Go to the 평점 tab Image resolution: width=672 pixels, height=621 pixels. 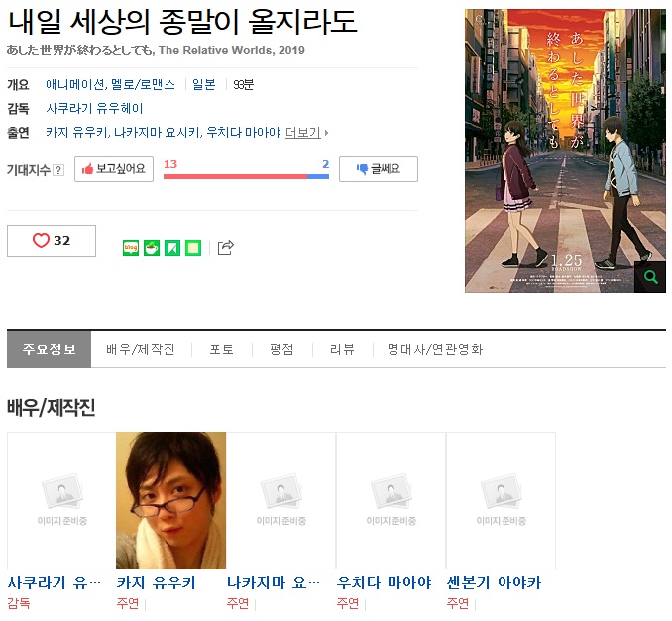(x=281, y=350)
